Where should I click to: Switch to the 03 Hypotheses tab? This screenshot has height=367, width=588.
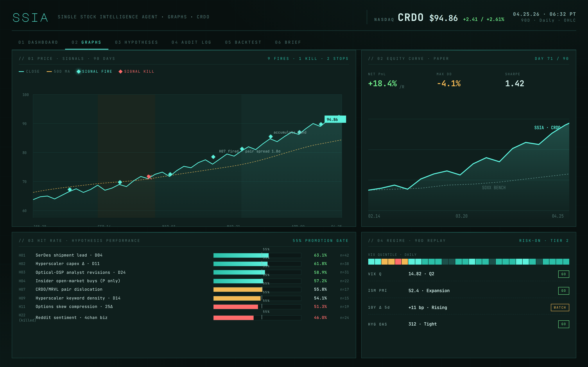pos(136,42)
